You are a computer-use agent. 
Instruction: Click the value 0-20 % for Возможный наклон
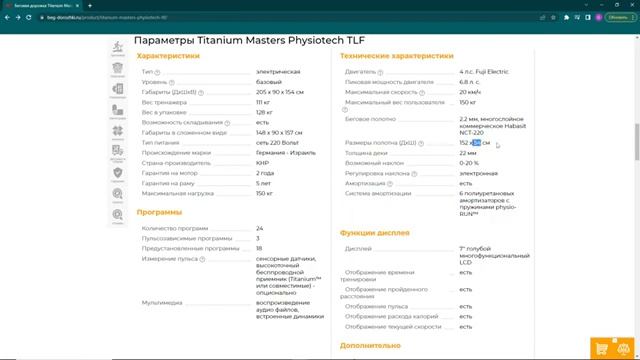pos(469,163)
